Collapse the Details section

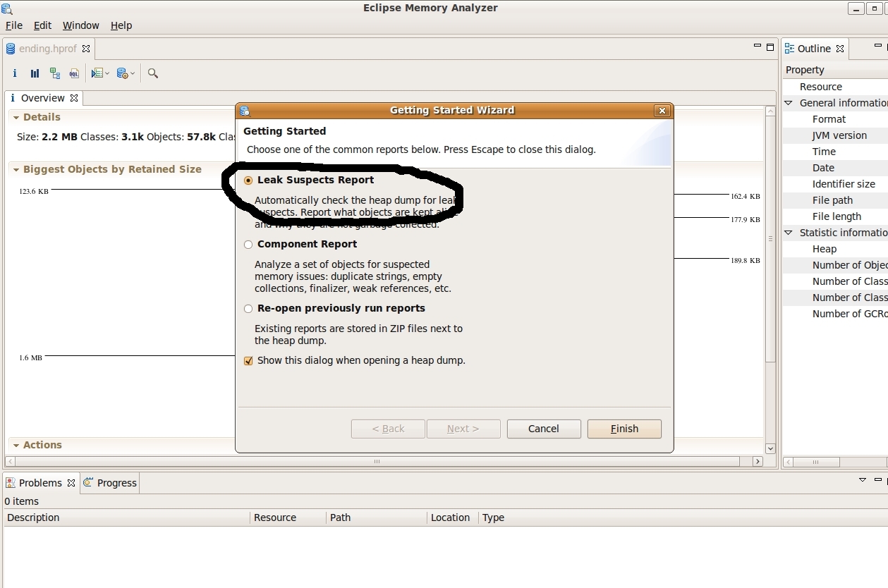click(x=16, y=118)
